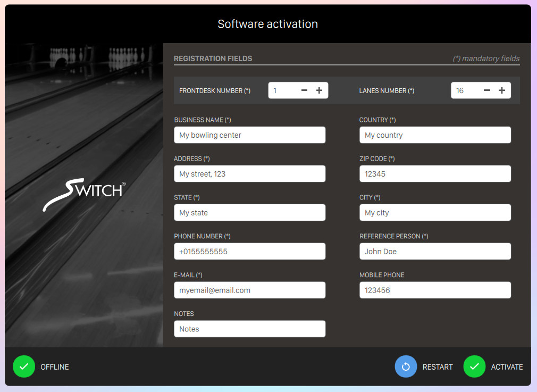
Task: Click inside the City input field
Action: [x=435, y=213]
